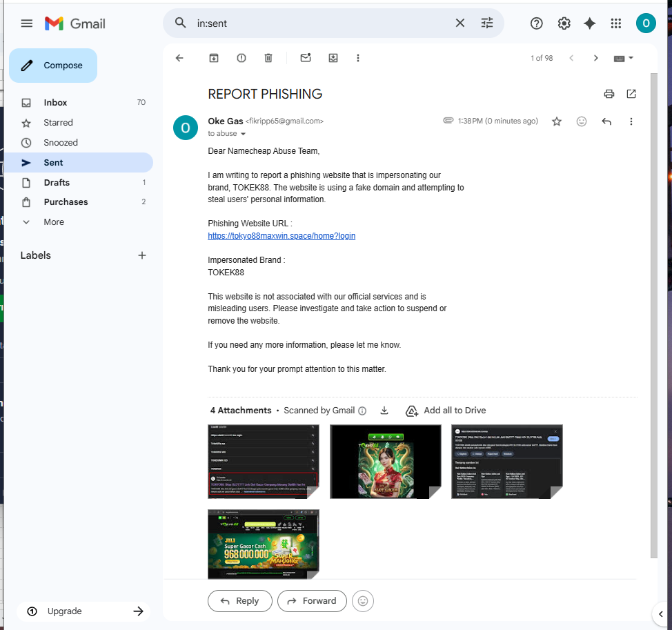Click the search magnifier icon
The height and width of the screenshot is (630, 672).
click(x=181, y=23)
